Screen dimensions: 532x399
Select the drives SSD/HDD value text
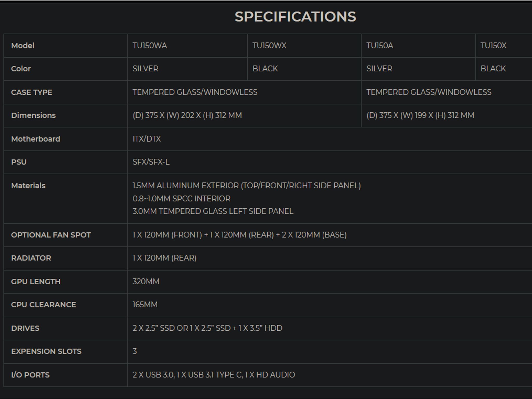tap(207, 328)
